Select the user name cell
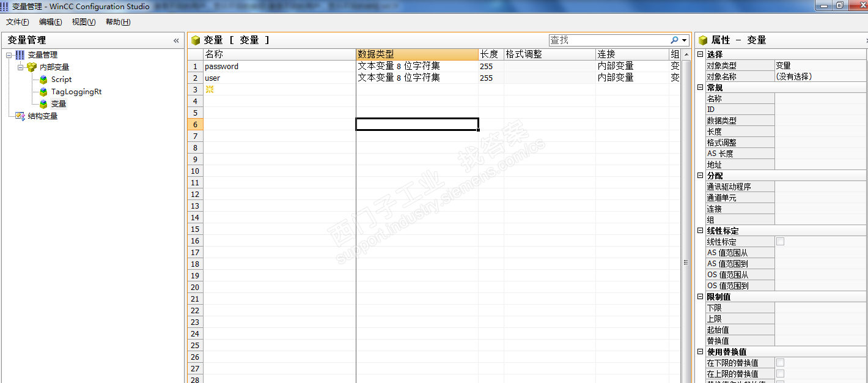The height and width of the screenshot is (383, 868). click(x=279, y=78)
